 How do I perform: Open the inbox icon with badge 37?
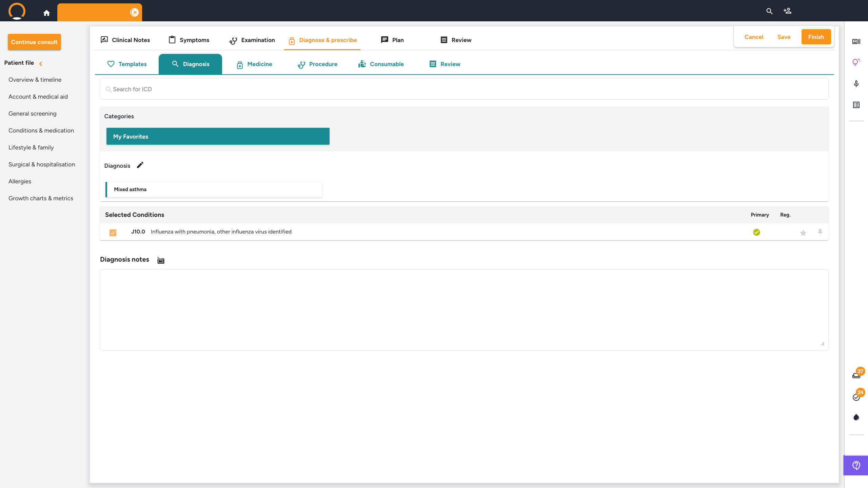(856, 375)
